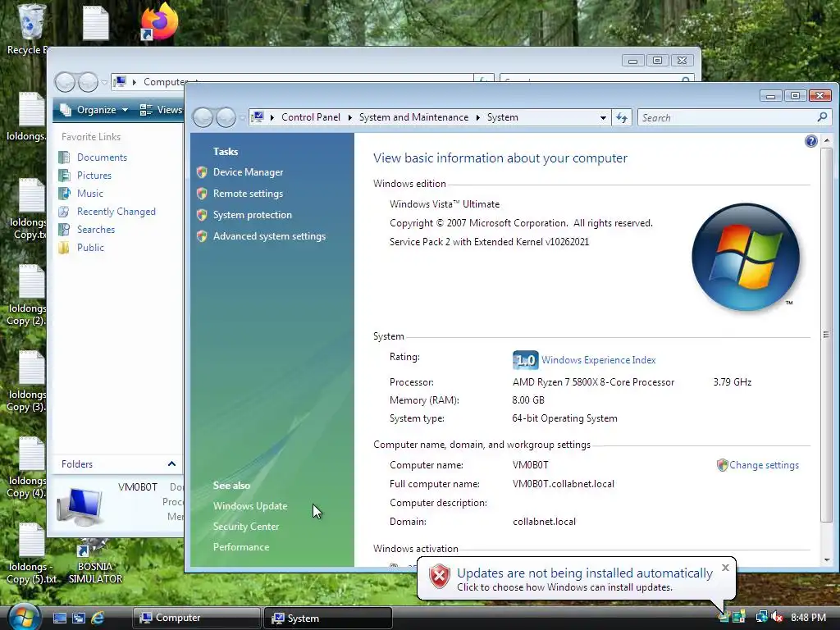Select System and Maintenance in the breadcrumb
This screenshot has height=630, width=840.
click(x=413, y=117)
